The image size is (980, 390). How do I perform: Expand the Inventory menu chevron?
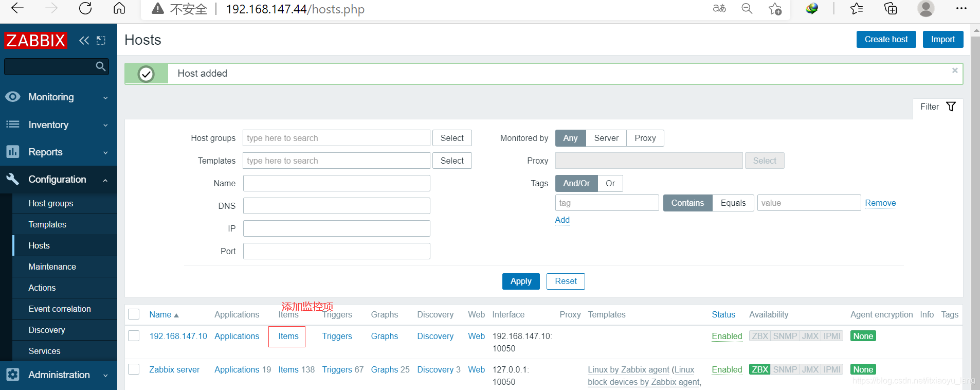pos(105,125)
